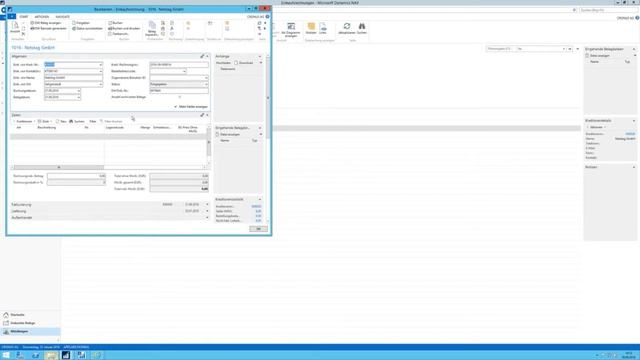Click the Buchen ribbon command
The width and height of the screenshot is (640, 360).
tap(116, 23)
